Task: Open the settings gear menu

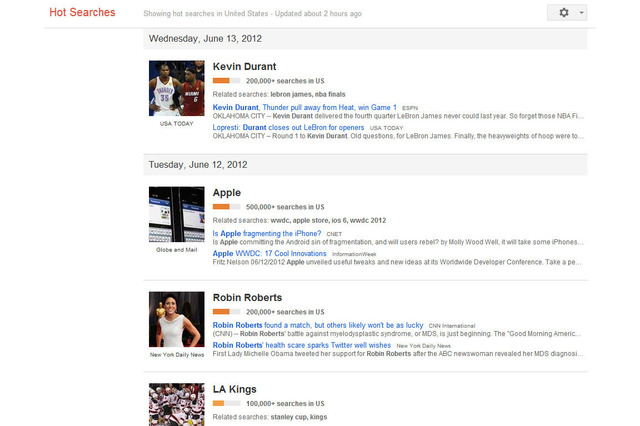Action: 564,13
